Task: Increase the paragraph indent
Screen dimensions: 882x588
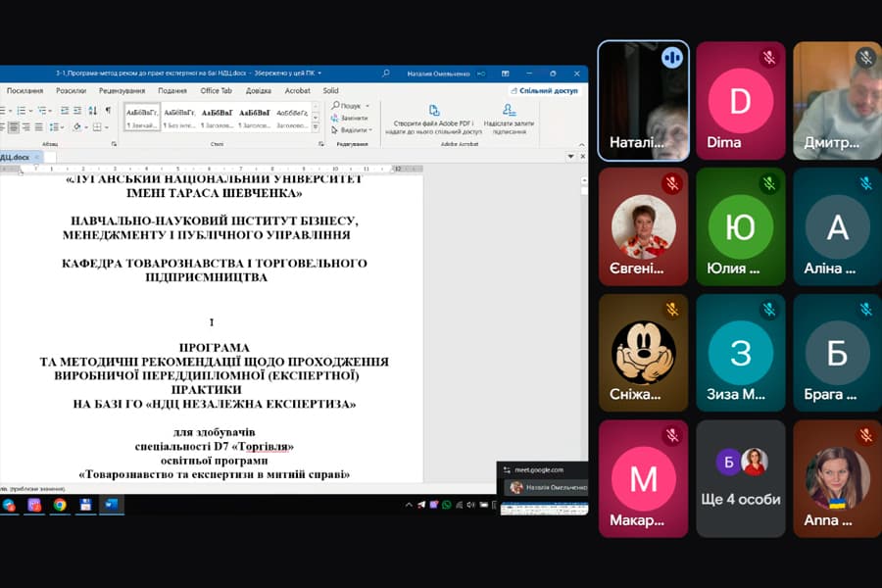Action: click(77, 111)
